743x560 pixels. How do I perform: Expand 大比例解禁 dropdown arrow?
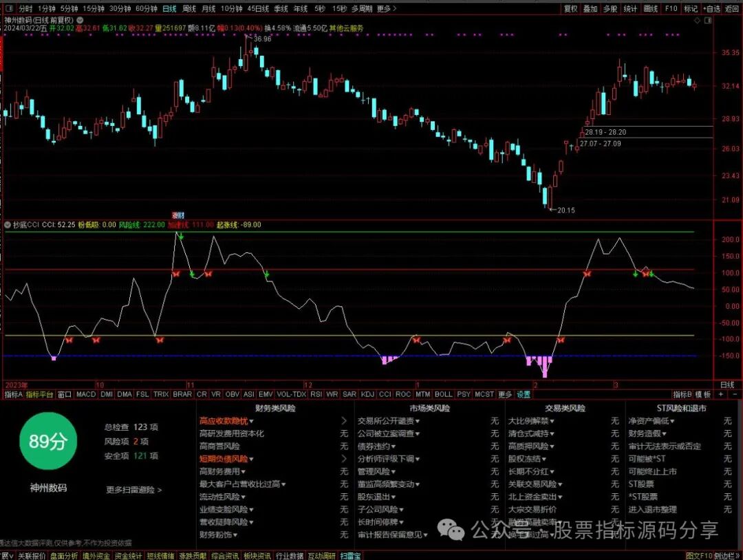(552, 421)
